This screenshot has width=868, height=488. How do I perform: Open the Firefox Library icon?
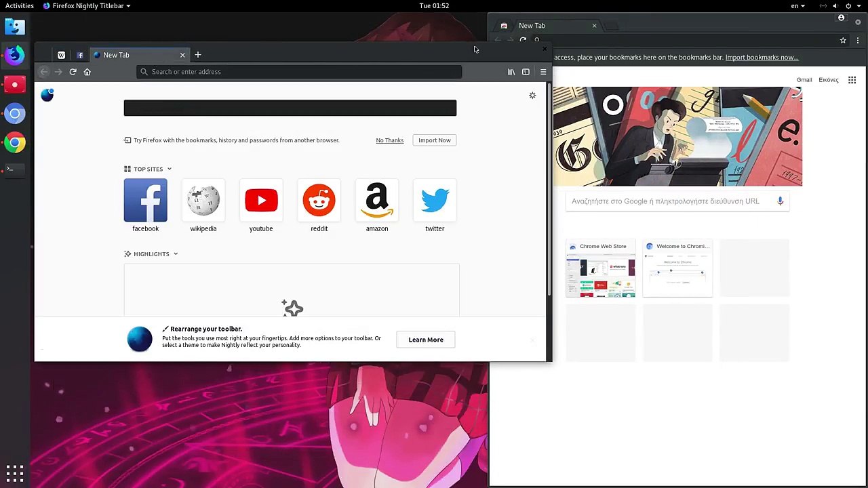tap(511, 72)
